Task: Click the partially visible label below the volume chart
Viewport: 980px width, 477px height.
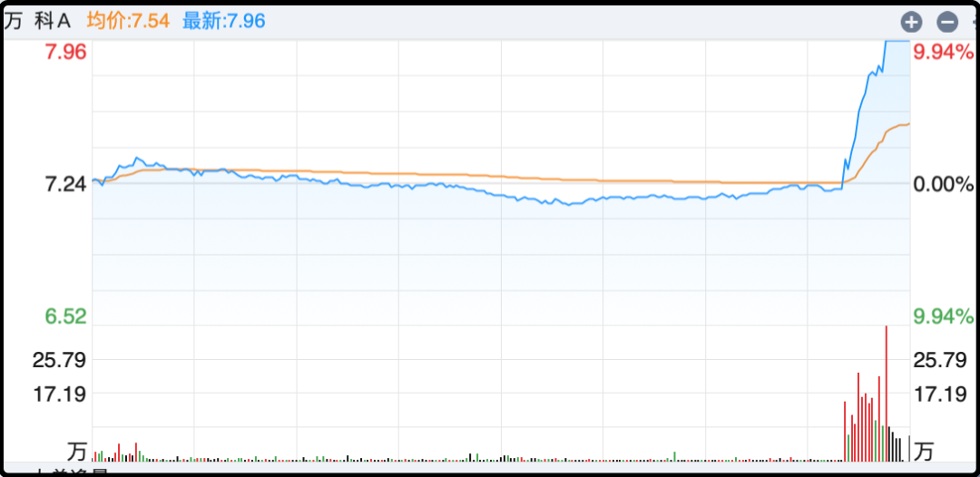Action: point(71,472)
